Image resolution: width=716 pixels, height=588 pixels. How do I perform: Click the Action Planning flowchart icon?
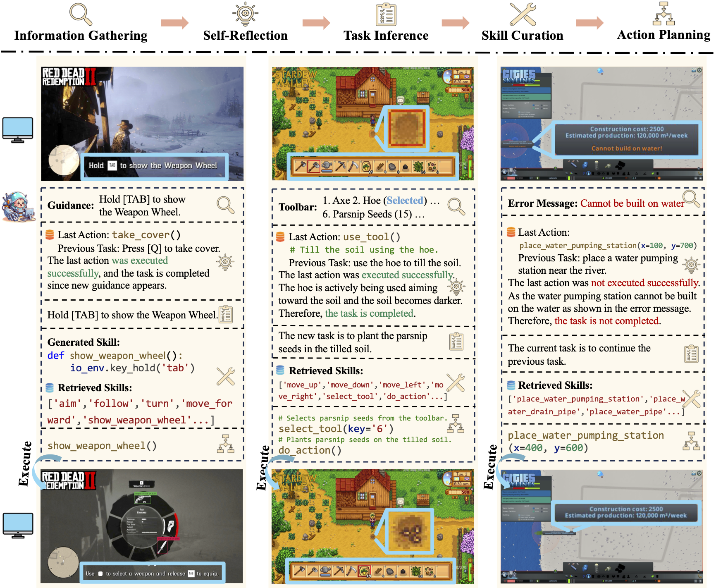pos(663,13)
